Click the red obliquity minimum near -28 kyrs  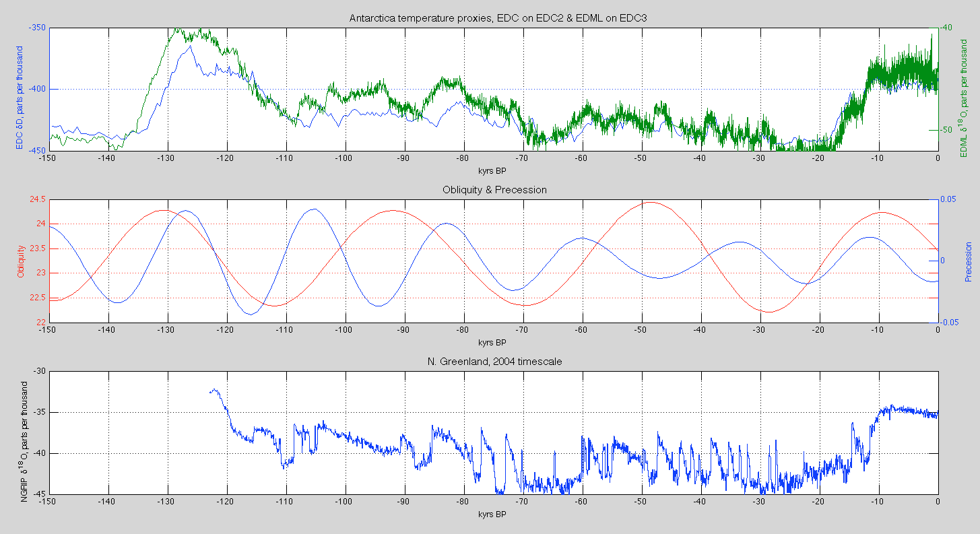770,312
